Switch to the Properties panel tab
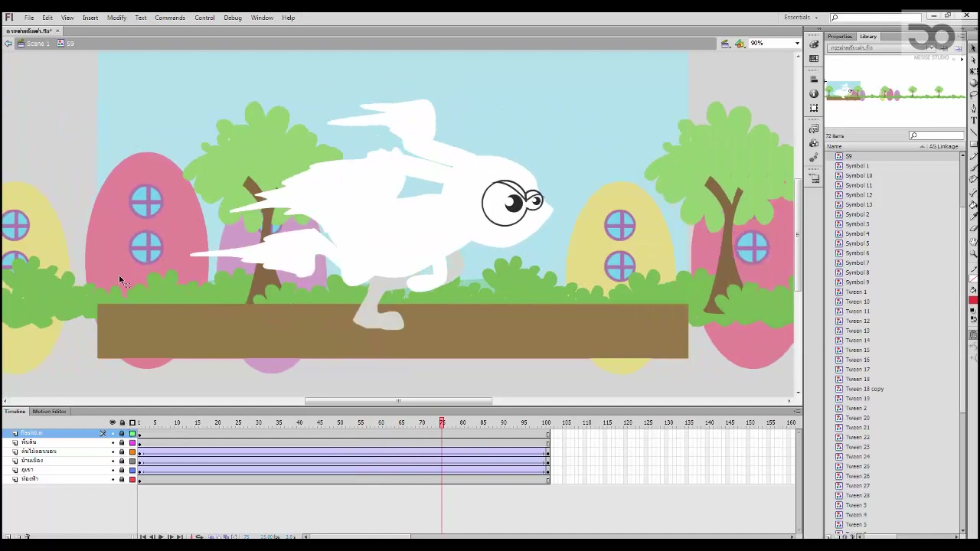The height and width of the screenshot is (551, 980). point(840,37)
